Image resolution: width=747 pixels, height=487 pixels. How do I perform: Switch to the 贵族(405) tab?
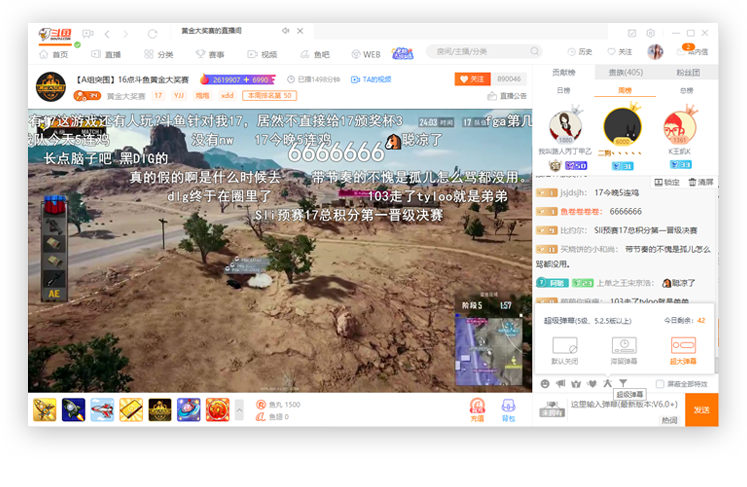point(626,72)
